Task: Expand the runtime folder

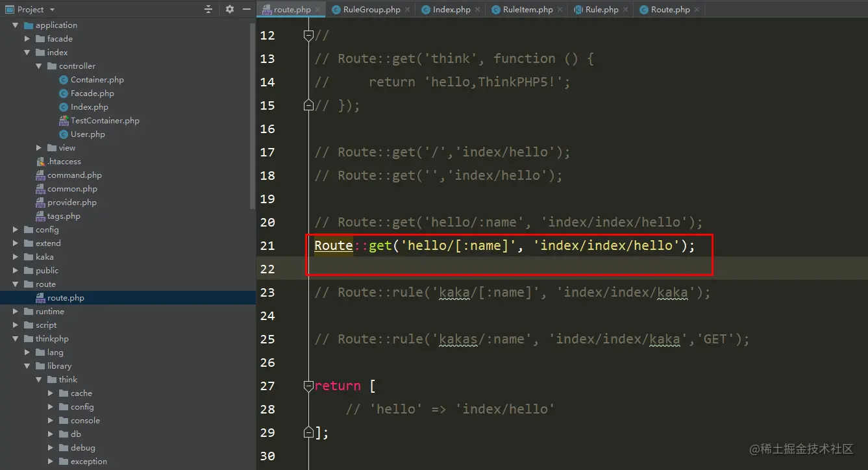Action: [16, 312]
